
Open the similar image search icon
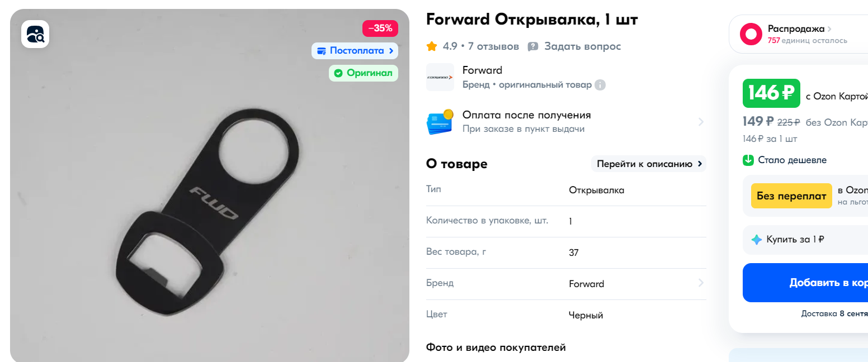pos(35,35)
